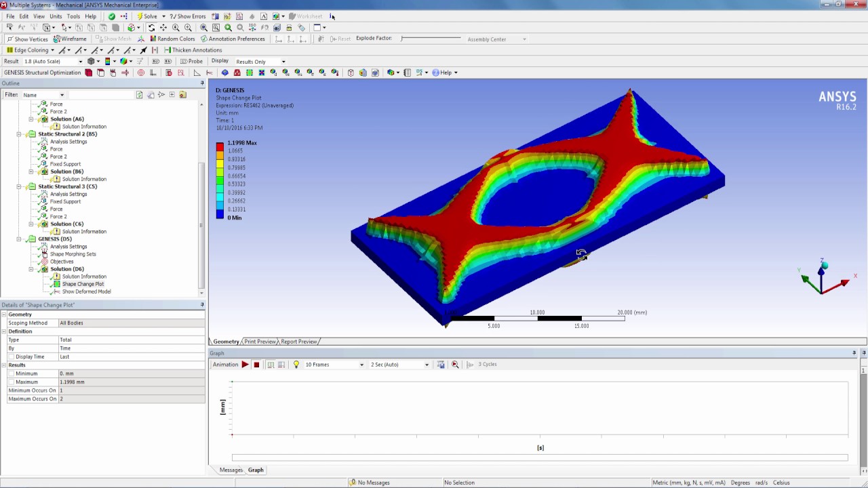Switch to Report Preview tab
The height and width of the screenshot is (488, 868).
pos(298,342)
